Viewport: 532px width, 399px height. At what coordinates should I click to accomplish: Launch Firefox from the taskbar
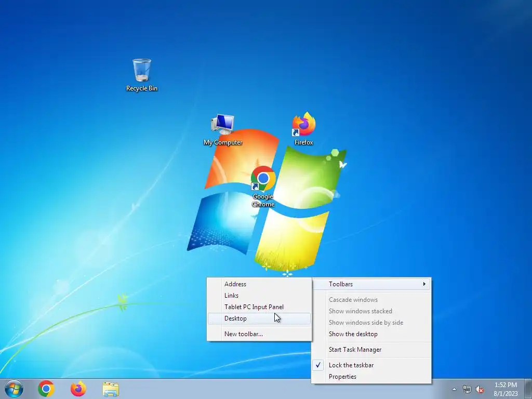(x=78, y=389)
